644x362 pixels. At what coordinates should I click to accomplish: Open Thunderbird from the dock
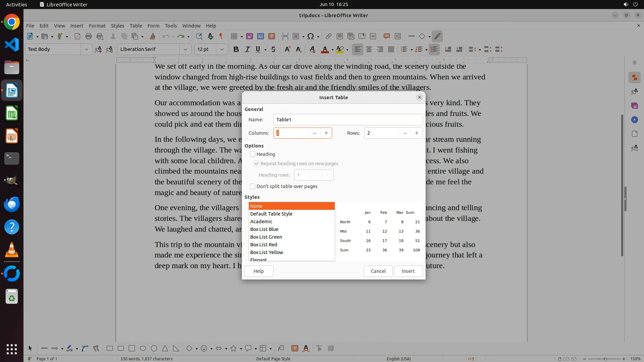[x=12, y=204]
